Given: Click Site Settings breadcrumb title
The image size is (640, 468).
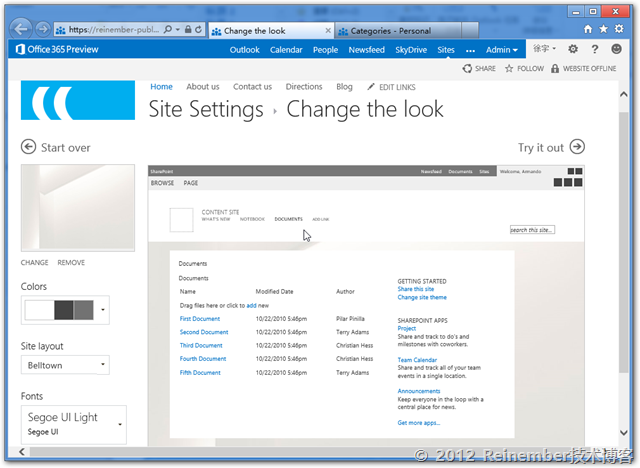Looking at the screenshot, I should tap(206, 109).
